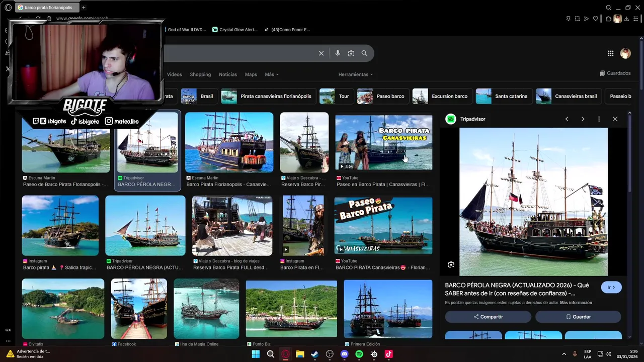The height and width of the screenshot is (362, 644).
Task: Open the Punto Biz ship image result
Action: tap(291, 309)
